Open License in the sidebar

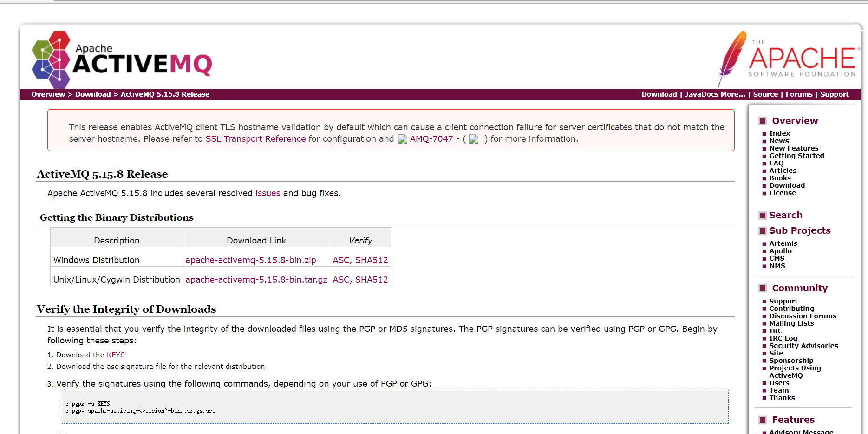point(782,193)
